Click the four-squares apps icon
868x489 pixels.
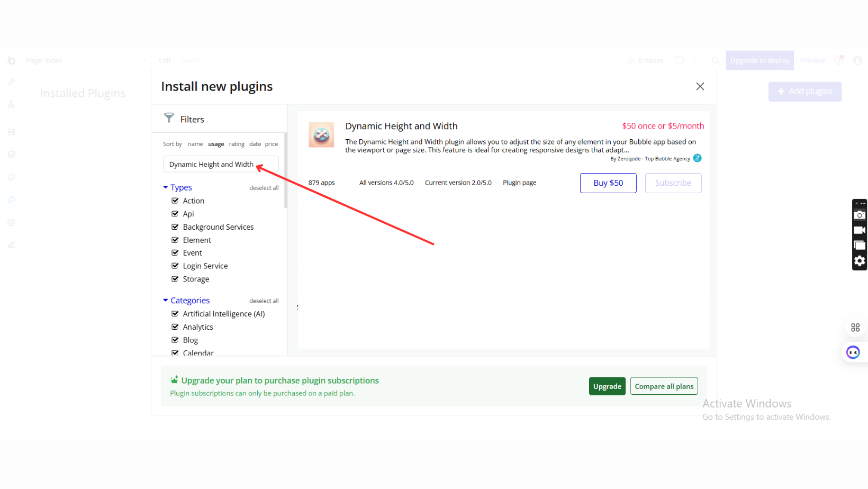(x=855, y=328)
